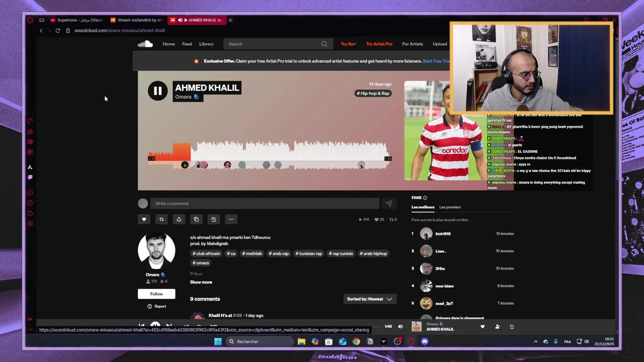Click the player bar AHMED KHALIL title

(x=440, y=329)
